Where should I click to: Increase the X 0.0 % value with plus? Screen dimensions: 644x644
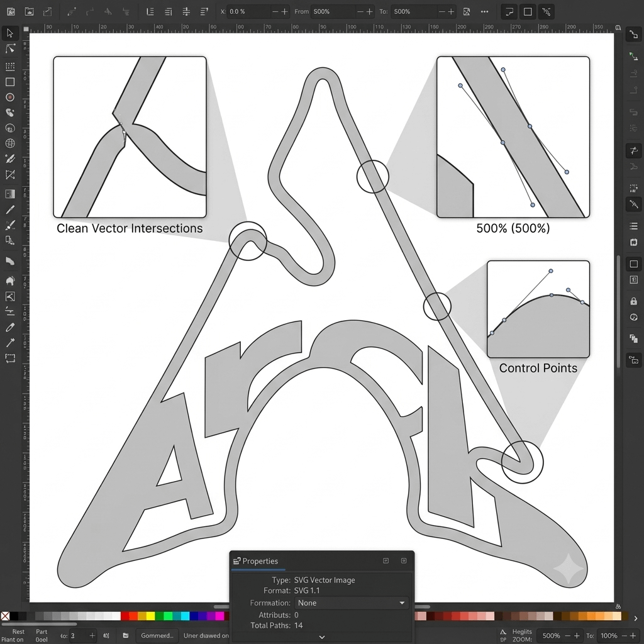coord(284,11)
